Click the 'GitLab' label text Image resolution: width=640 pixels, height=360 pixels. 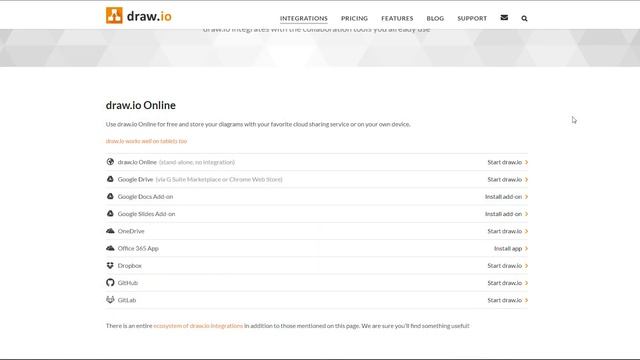point(127,300)
